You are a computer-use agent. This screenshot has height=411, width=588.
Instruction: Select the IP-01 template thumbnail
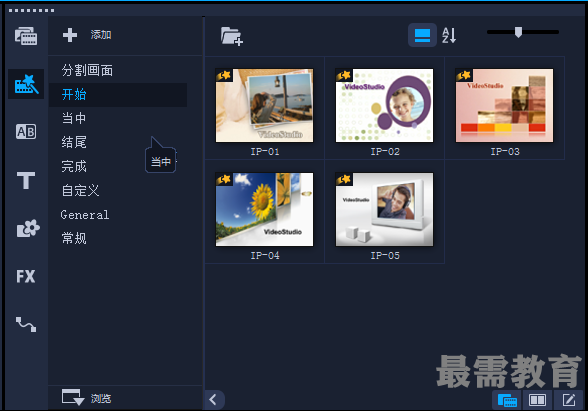pos(264,105)
